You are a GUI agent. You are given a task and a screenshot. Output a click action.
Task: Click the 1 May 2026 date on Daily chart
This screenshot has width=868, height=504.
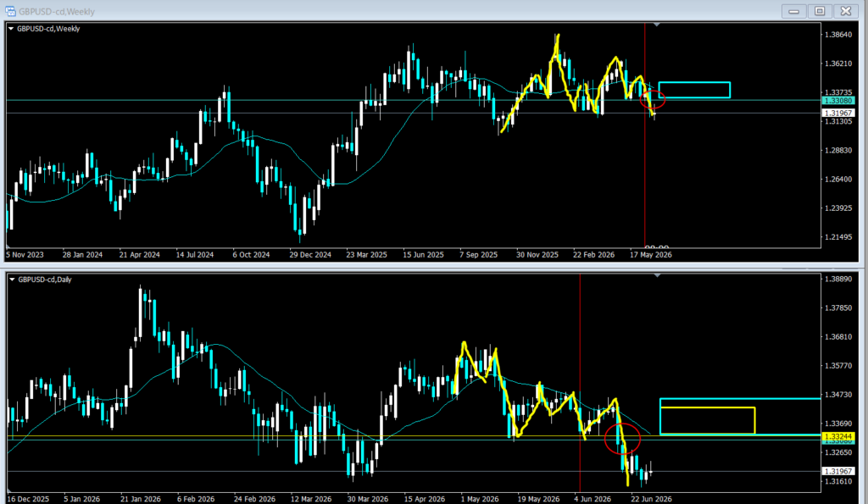pyautogui.click(x=480, y=499)
